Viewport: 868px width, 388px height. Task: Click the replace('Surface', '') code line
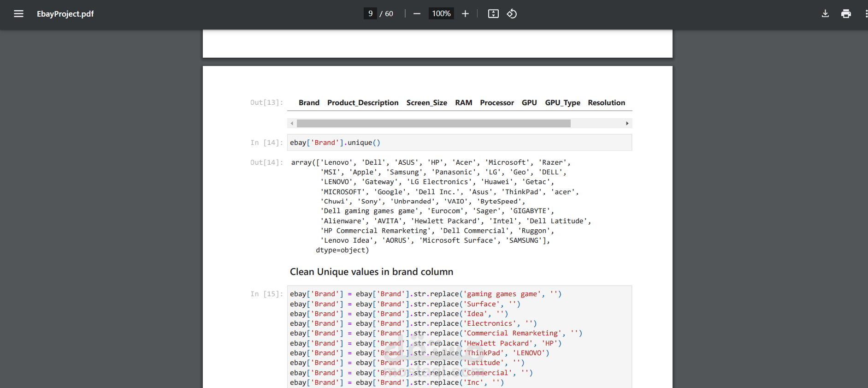coord(405,304)
